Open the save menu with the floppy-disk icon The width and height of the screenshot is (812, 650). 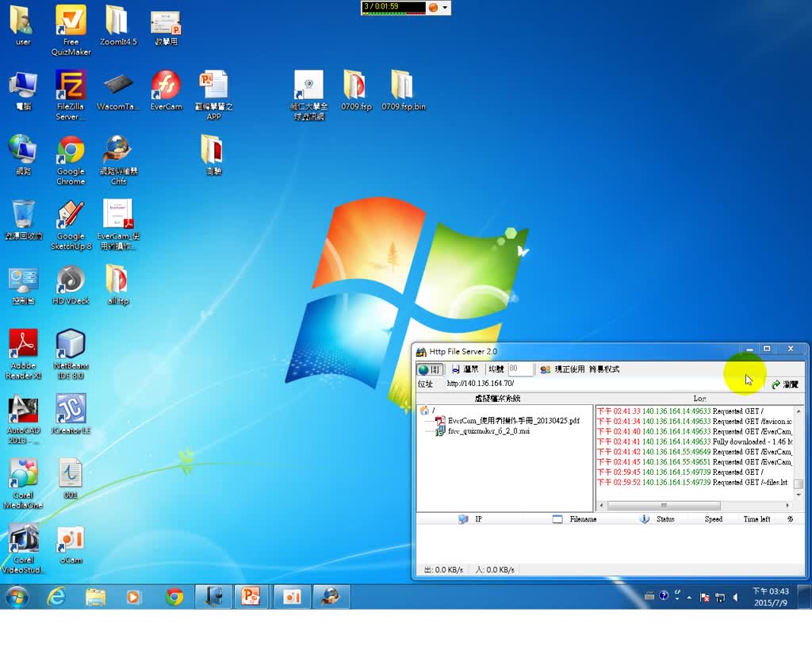[x=465, y=369]
